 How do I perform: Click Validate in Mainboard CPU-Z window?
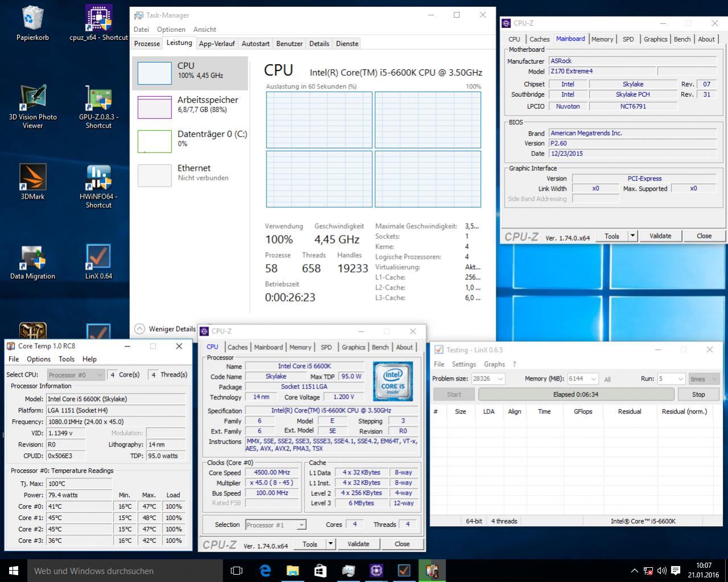(x=660, y=236)
